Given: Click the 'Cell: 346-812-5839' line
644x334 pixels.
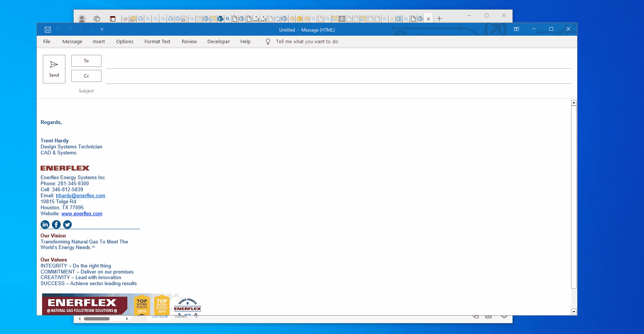Looking at the screenshot, I should [x=62, y=190].
